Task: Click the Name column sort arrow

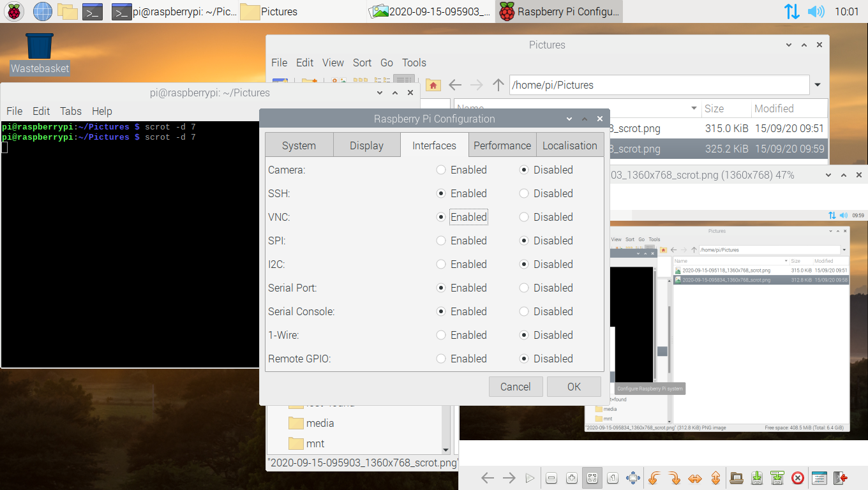Action: pos(694,109)
